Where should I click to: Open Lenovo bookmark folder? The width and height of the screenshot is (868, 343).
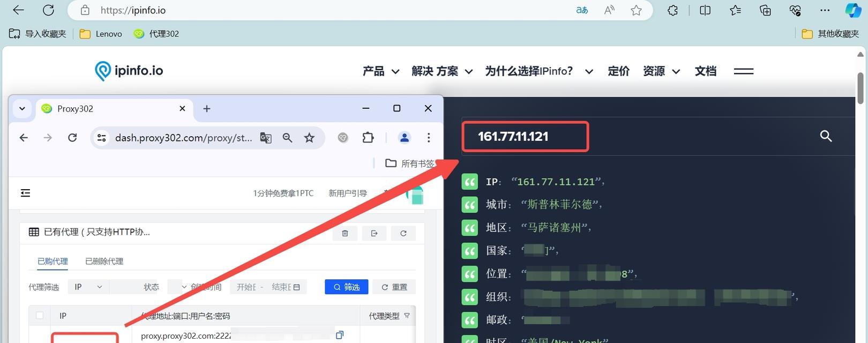pos(101,34)
